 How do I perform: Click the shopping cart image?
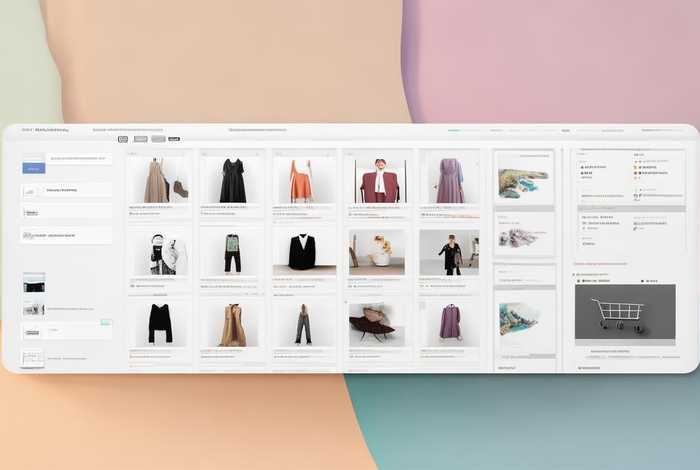click(617, 314)
